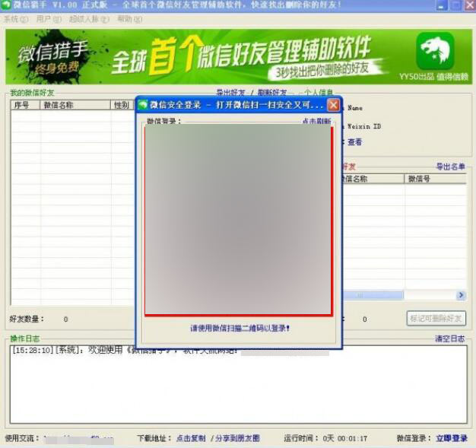Click 点击刷新 to refresh QR code

pyautogui.click(x=316, y=121)
